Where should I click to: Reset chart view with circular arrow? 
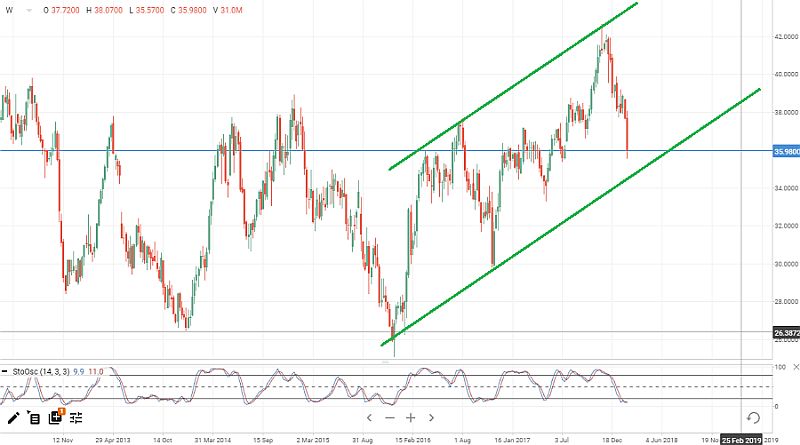click(x=753, y=418)
